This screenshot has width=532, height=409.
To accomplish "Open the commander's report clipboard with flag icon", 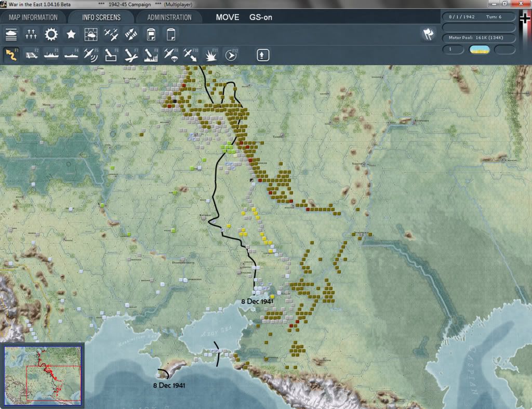I will tap(151, 34).
